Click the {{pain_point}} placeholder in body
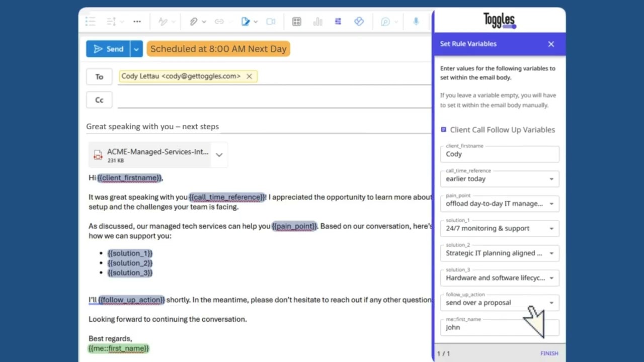This screenshot has height=362, width=644. click(x=294, y=226)
